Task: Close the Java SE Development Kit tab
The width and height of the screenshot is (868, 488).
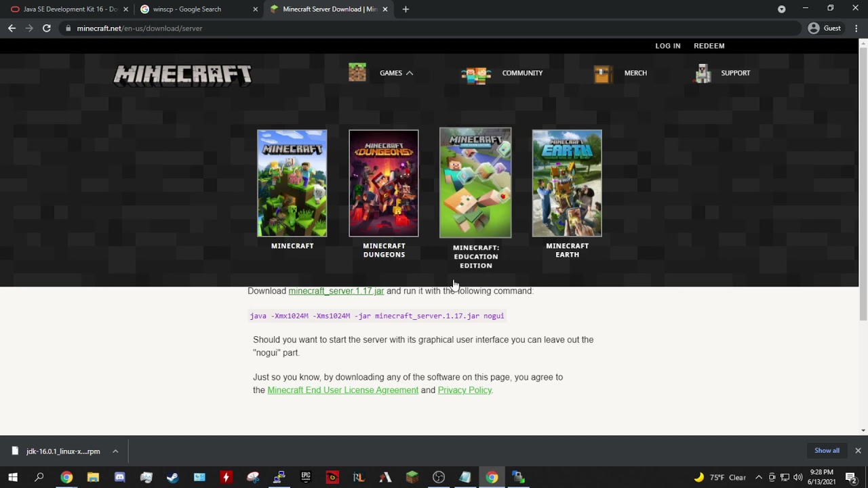Action: 125,9
